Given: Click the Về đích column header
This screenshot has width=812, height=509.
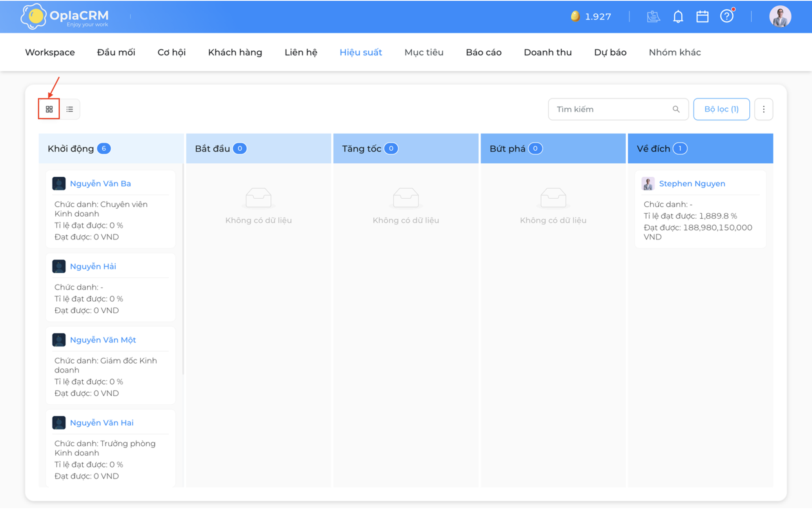Looking at the screenshot, I should coord(700,149).
